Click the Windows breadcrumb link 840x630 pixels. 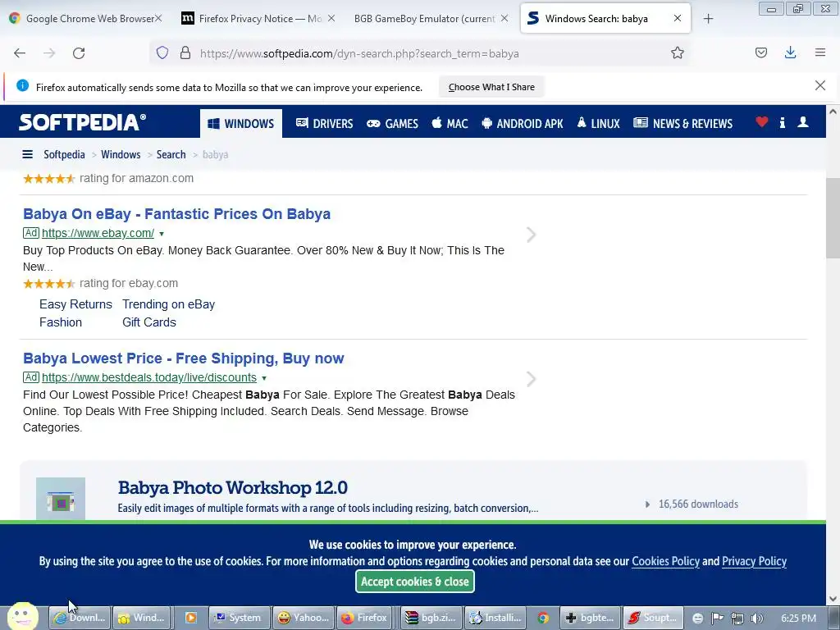click(121, 154)
